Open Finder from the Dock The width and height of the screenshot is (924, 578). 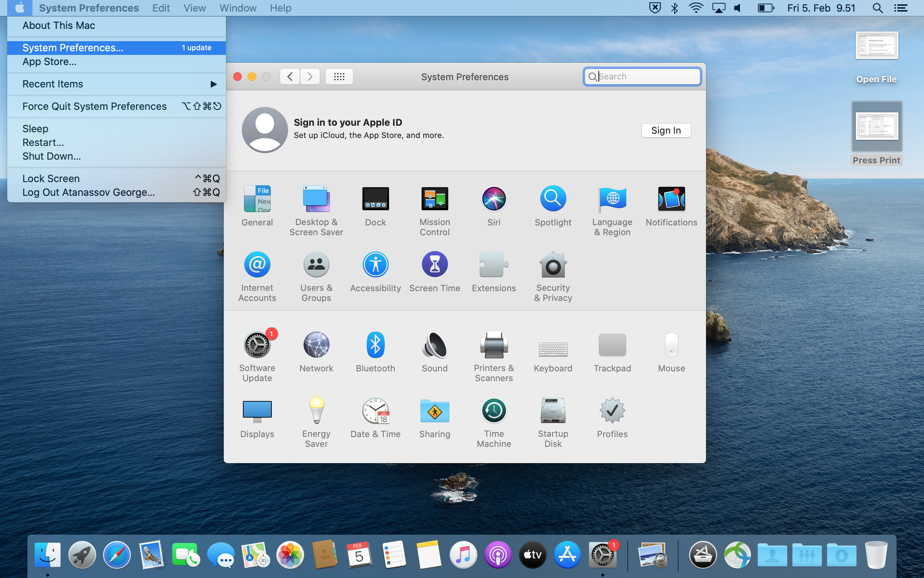coord(47,555)
